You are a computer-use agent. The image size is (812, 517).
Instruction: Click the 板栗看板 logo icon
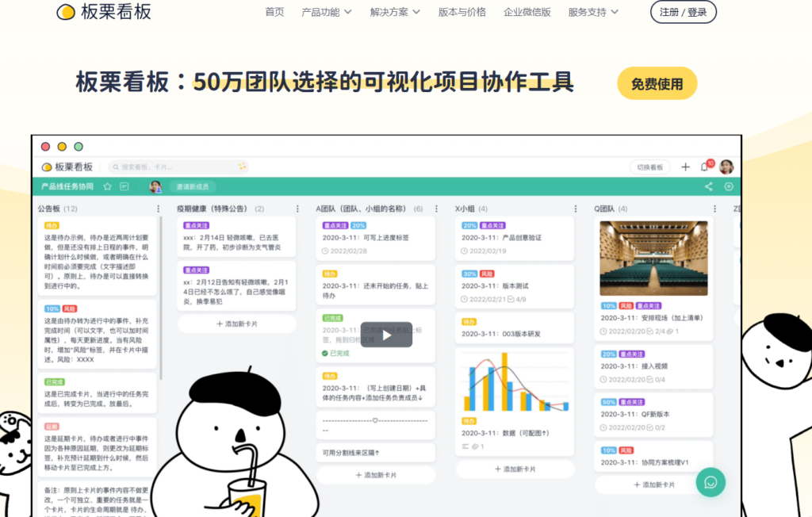click(66, 12)
